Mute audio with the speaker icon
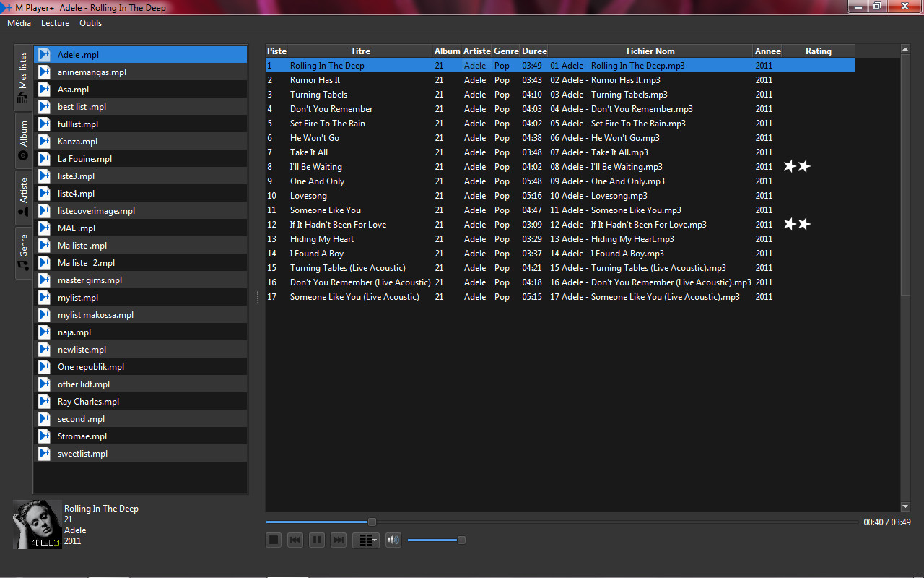924x578 pixels. 393,540
